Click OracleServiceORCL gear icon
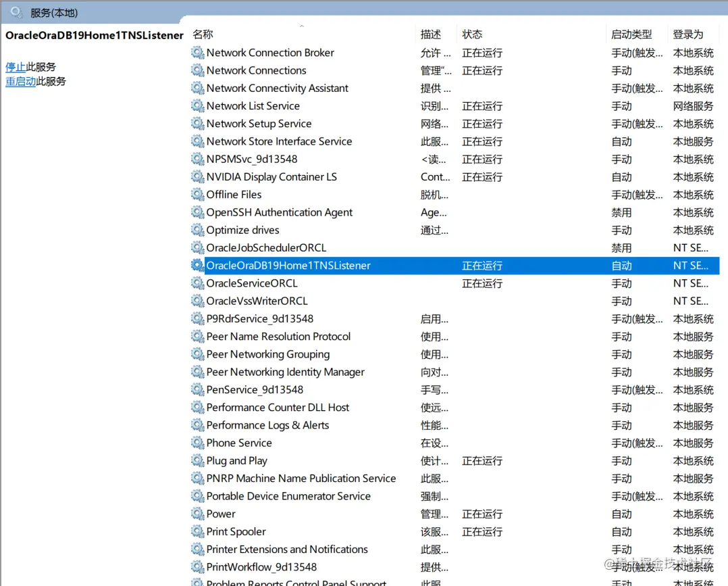This screenshot has height=586, width=728. (197, 283)
